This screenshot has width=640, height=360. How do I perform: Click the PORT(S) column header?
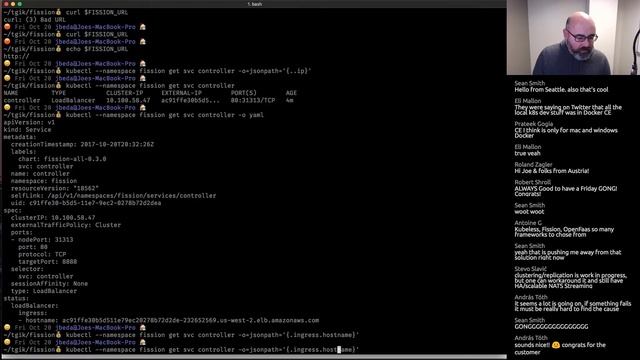pyautogui.click(x=244, y=93)
